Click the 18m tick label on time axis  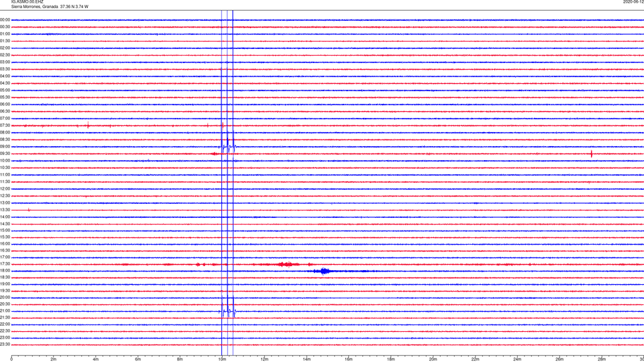(x=391, y=359)
